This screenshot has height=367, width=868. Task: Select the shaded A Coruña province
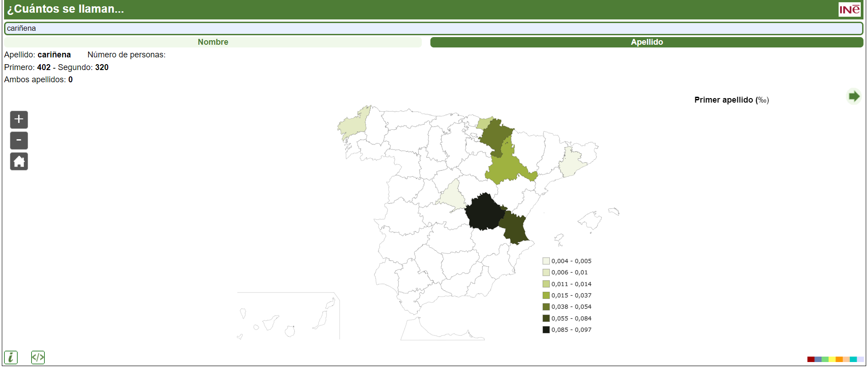pyautogui.click(x=352, y=125)
